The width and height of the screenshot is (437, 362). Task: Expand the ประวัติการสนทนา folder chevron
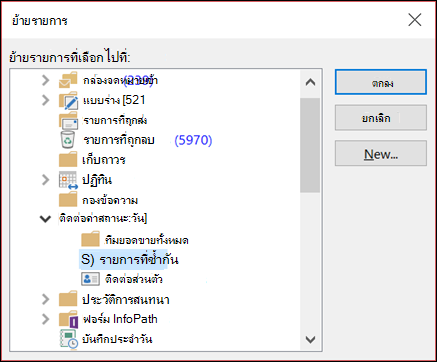pos(45,299)
